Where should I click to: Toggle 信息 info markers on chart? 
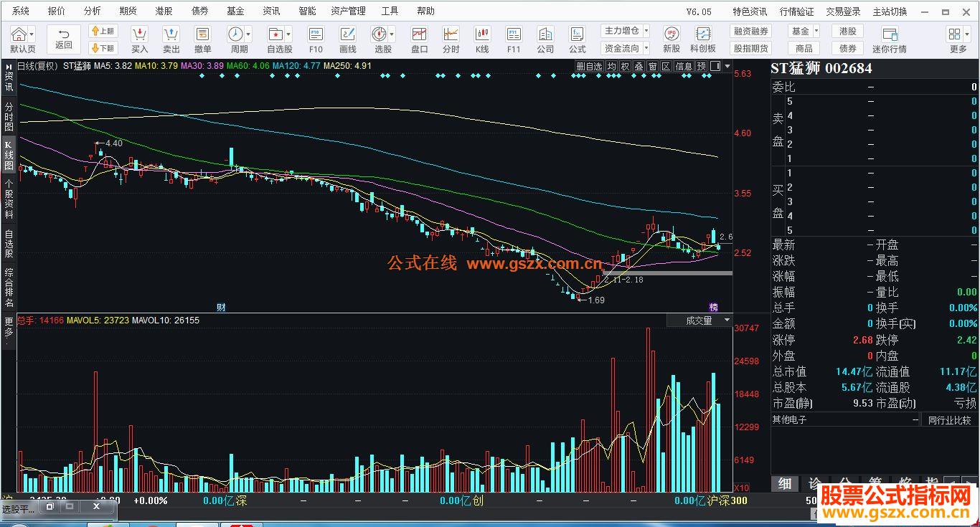click(684, 66)
